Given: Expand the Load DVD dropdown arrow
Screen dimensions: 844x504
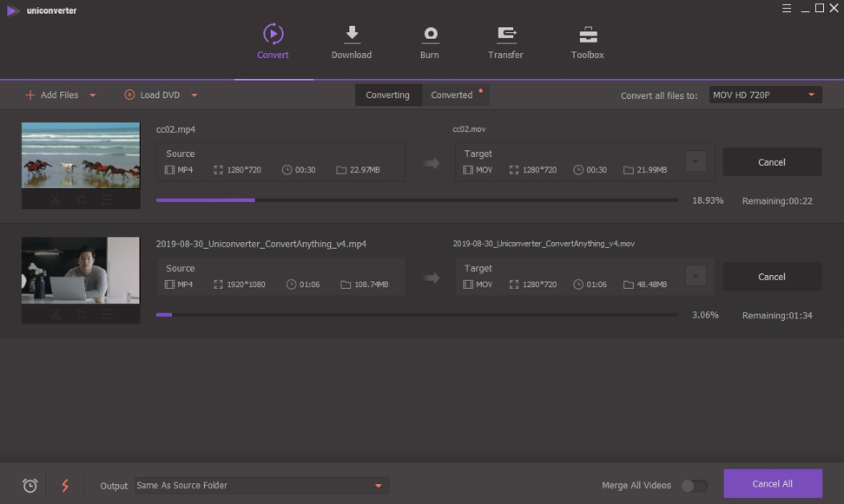Looking at the screenshot, I should [x=194, y=95].
